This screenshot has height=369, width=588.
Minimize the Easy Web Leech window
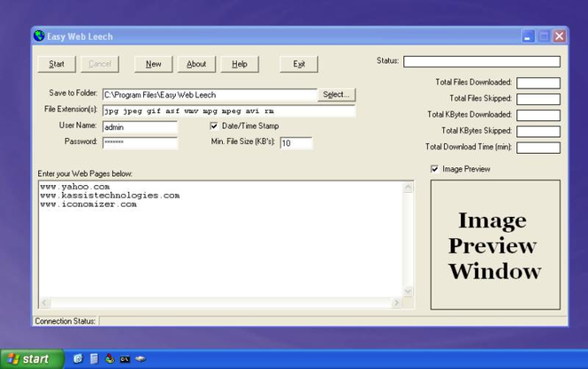pyautogui.click(x=528, y=36)
